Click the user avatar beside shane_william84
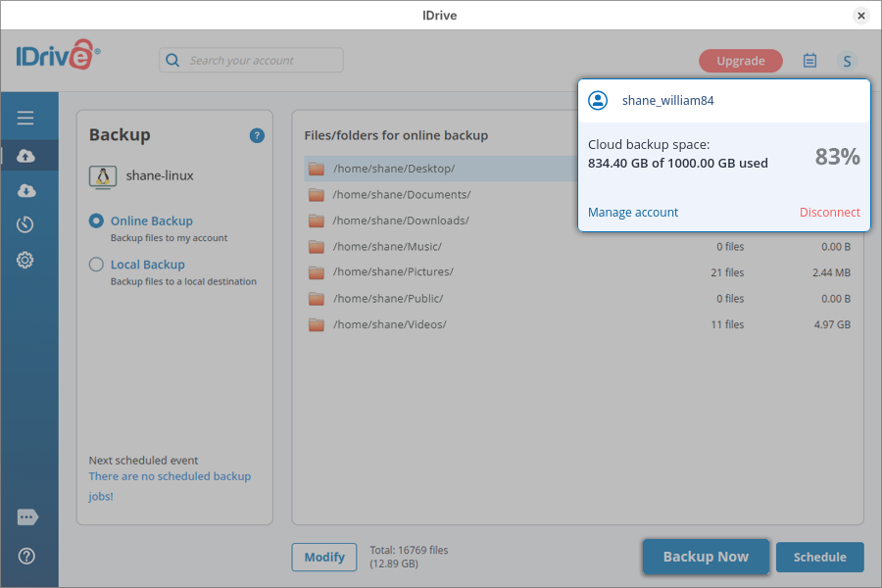 [x=598, y=101]
